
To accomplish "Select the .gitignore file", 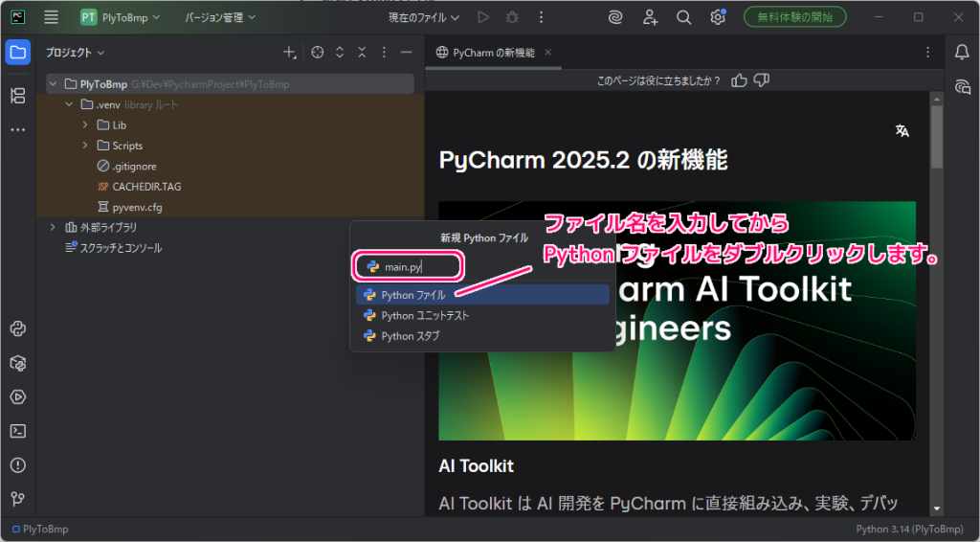I will coord(127,167).
